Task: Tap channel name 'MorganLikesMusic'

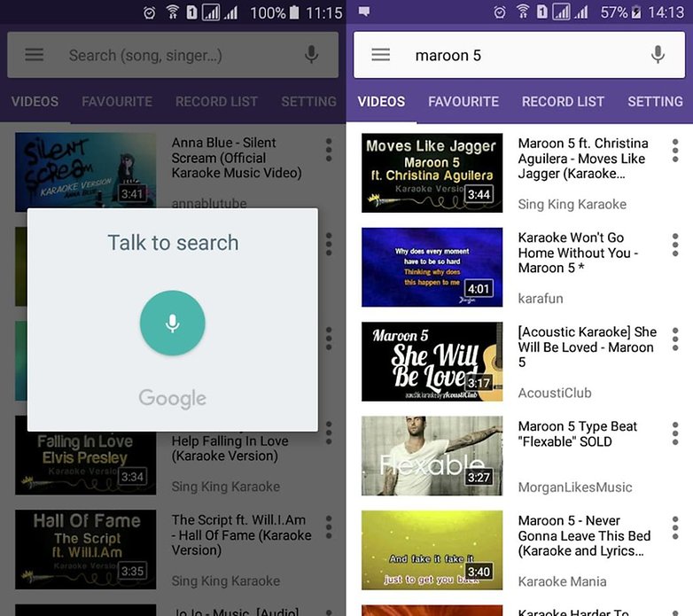Action: click(x=575, y=487)
